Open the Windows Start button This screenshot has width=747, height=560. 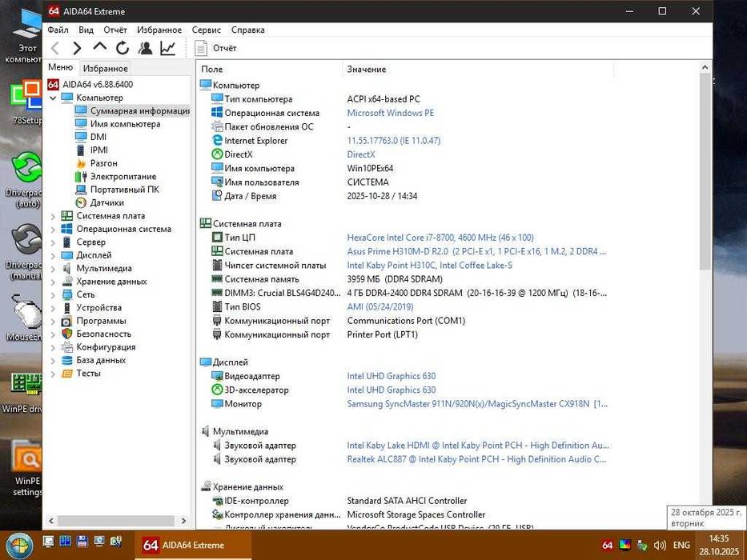click(19, 546)
